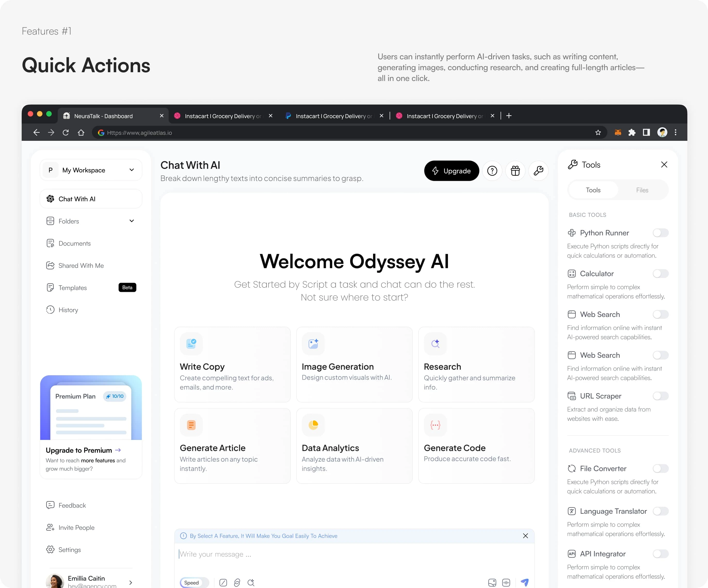The height and width of the screenshot is (588, 708).
Task: Reload the page with the refresh icon
Action: 66,132
